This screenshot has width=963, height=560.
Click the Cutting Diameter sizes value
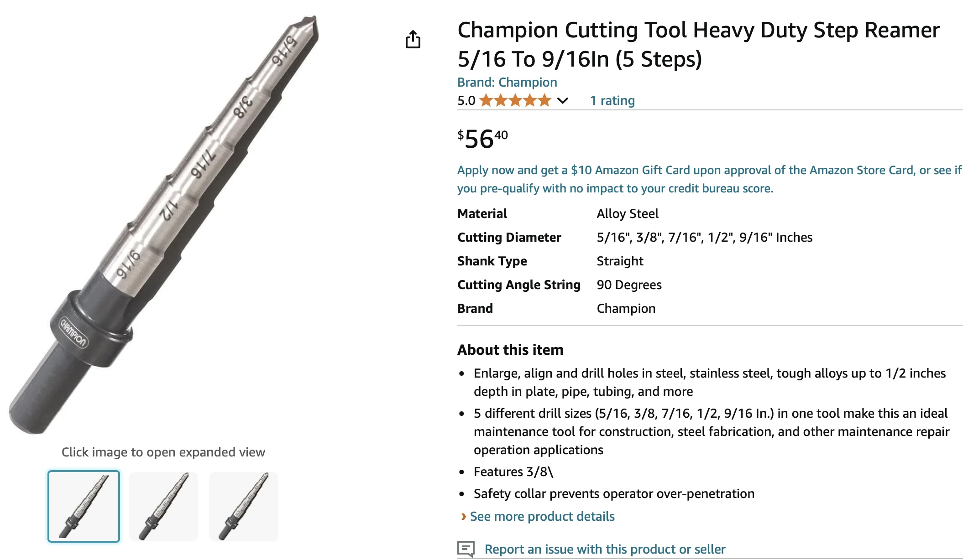click(x=704, y=237)
